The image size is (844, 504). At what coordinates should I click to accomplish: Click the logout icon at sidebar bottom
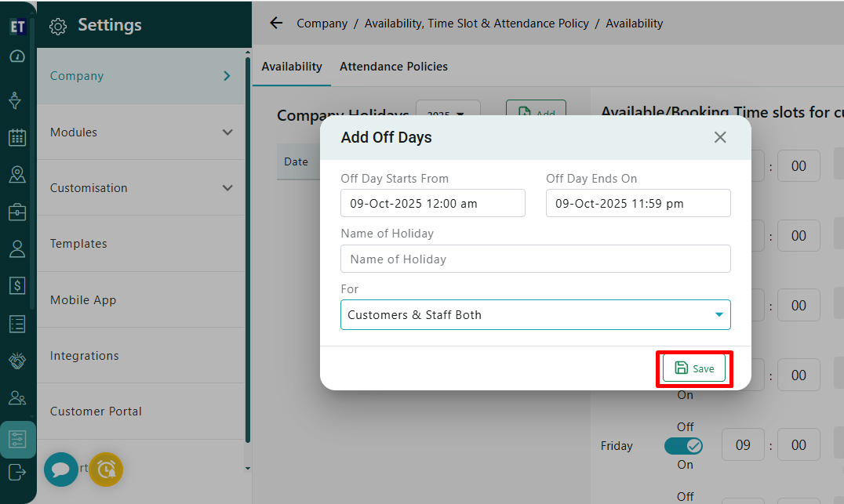coord(17,472)
